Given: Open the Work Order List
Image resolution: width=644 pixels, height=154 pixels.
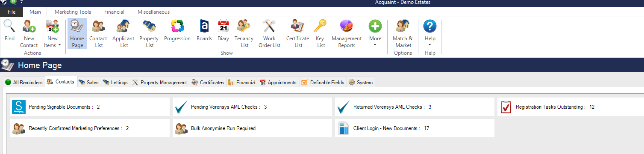Looking at the screenshot, I should (269, 33).
